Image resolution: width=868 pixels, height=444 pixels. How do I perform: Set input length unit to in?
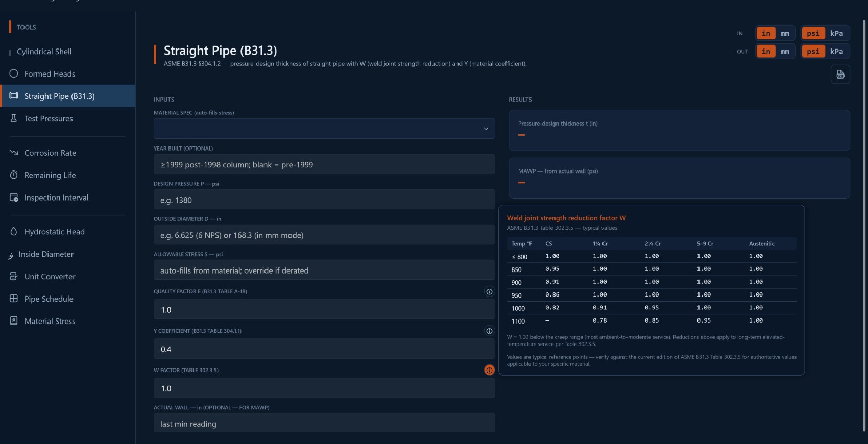766,33
